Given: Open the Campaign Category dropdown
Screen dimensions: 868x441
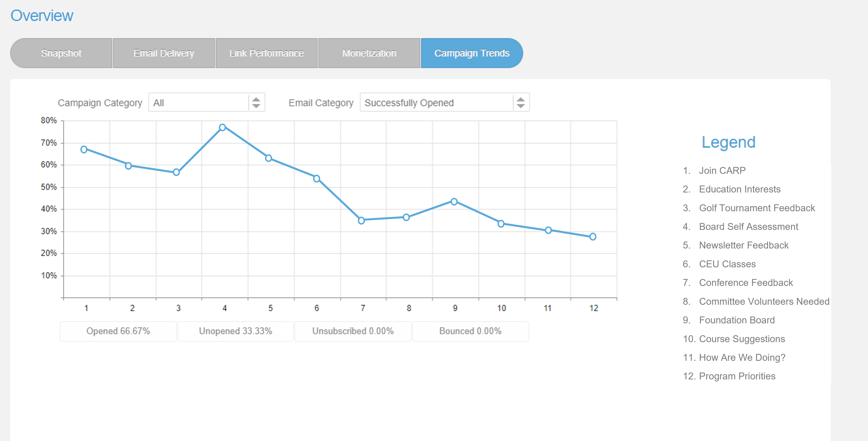Looking at the screenshot, I should click(207, 103).
